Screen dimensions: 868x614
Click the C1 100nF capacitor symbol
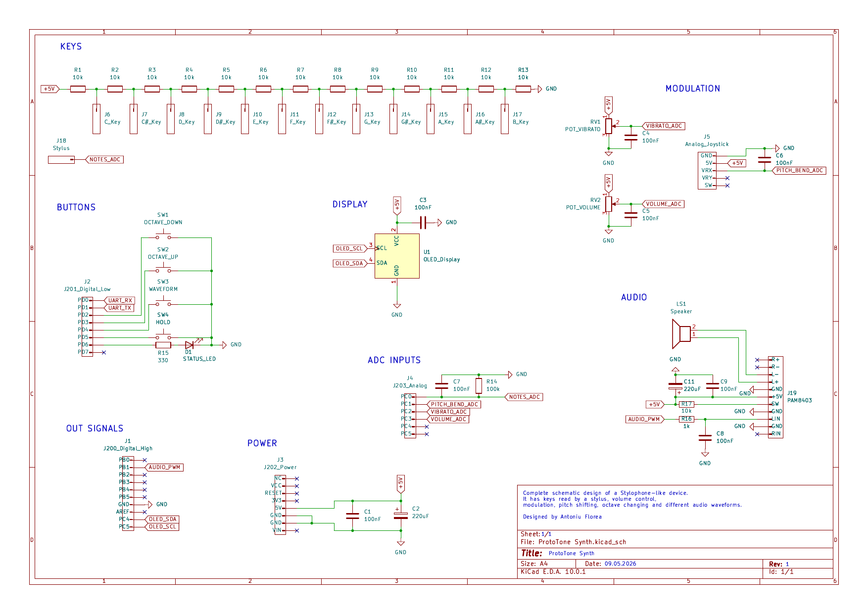(x=352, y=516)
